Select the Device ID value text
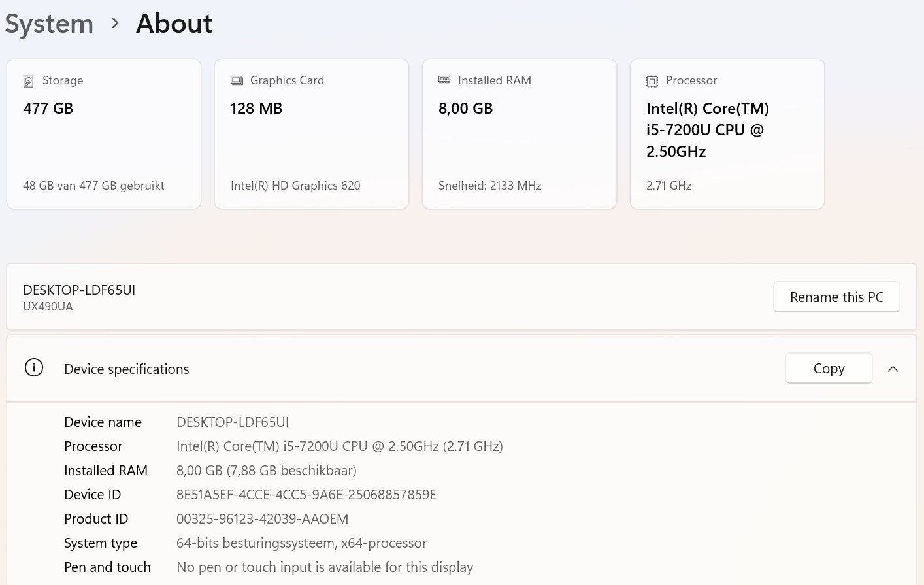This screenshot has width=924, height=585. pyautogui.click(x=306, y=495)
